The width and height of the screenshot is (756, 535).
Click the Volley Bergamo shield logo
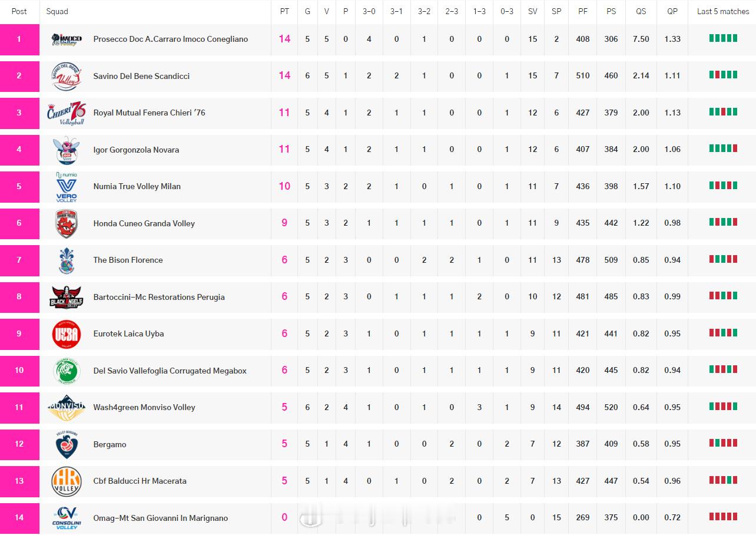(x=67, y=444)
